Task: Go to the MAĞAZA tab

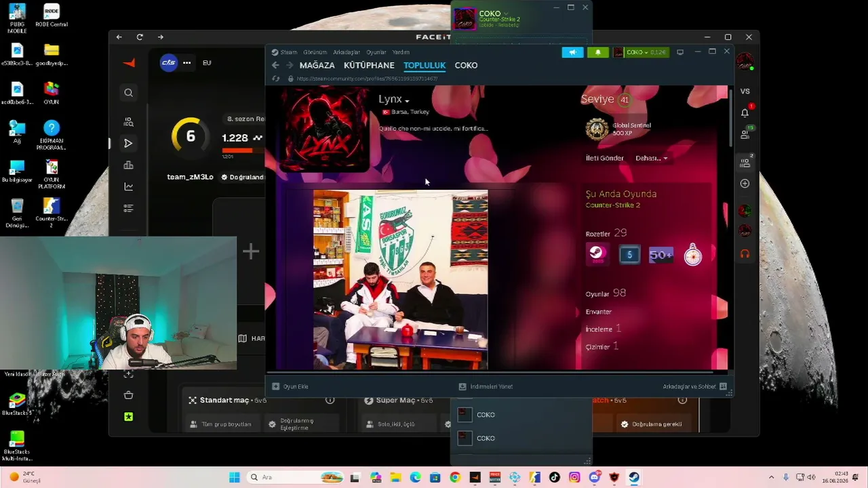Action: 317,65
